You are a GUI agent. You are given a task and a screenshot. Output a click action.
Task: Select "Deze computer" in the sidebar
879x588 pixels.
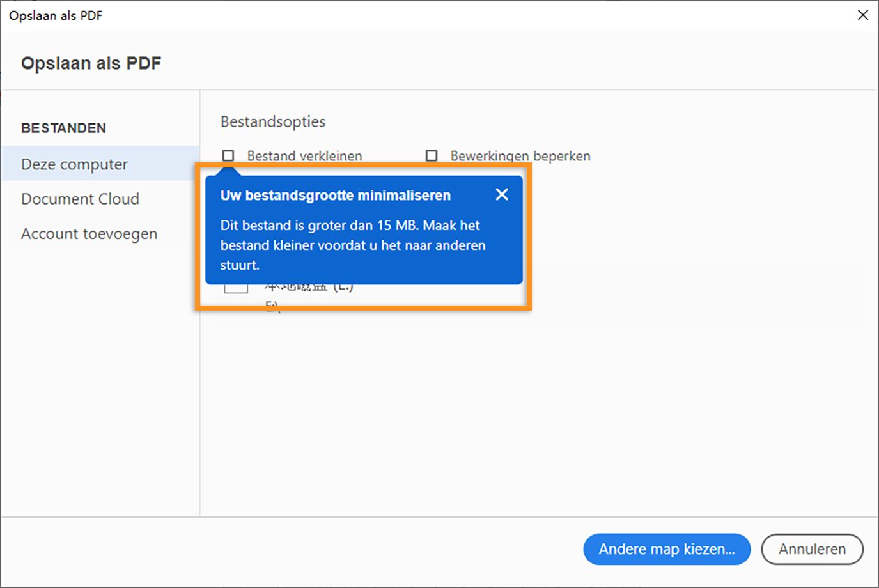coord(75,164)
